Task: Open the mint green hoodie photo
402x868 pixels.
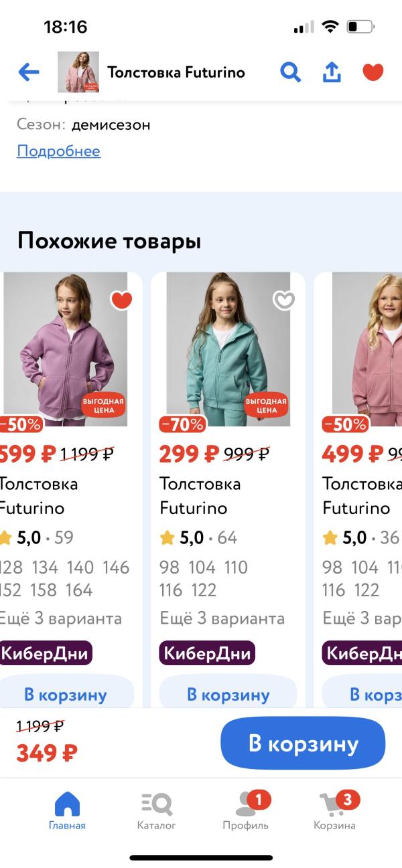Action: coord(228,349)
